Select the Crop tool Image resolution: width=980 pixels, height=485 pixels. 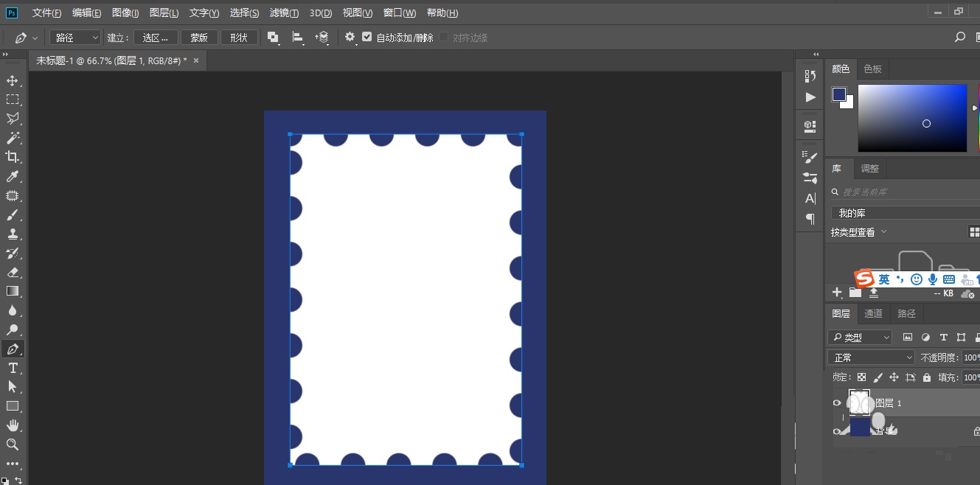(11, 157)
